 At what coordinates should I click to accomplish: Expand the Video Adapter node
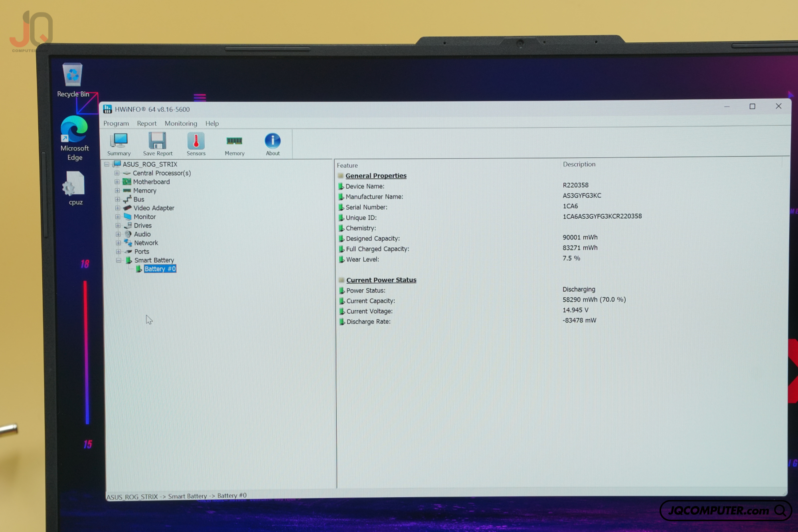(118, 208)
